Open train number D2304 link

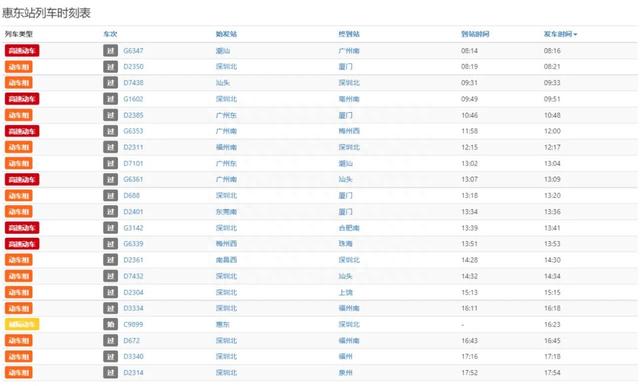tap(133, 292)
